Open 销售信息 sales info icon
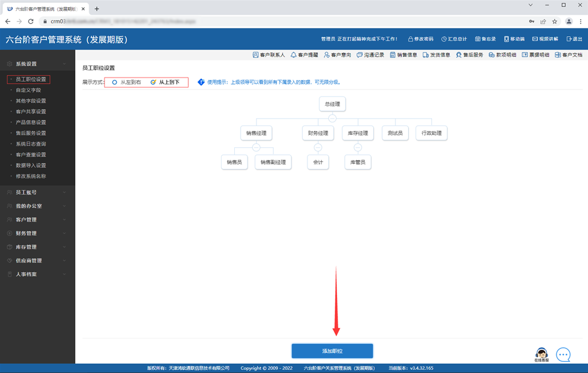 [392, 55]
